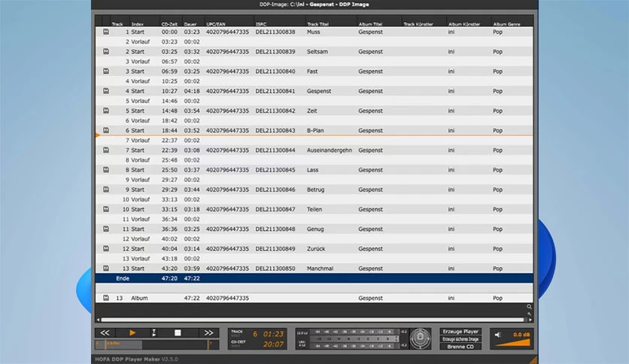Click the CD-Zeit column header
The width and height of the screenshot is (629, 364).
tap(169, 24)
